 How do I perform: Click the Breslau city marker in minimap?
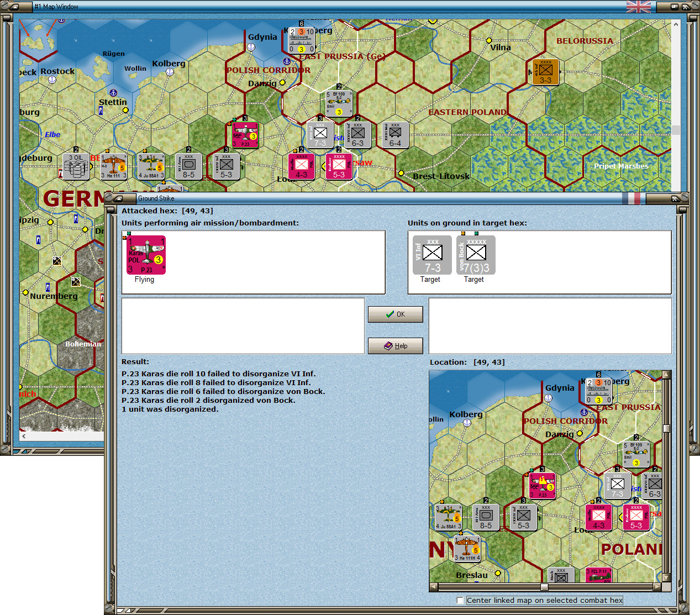[498, 573]
